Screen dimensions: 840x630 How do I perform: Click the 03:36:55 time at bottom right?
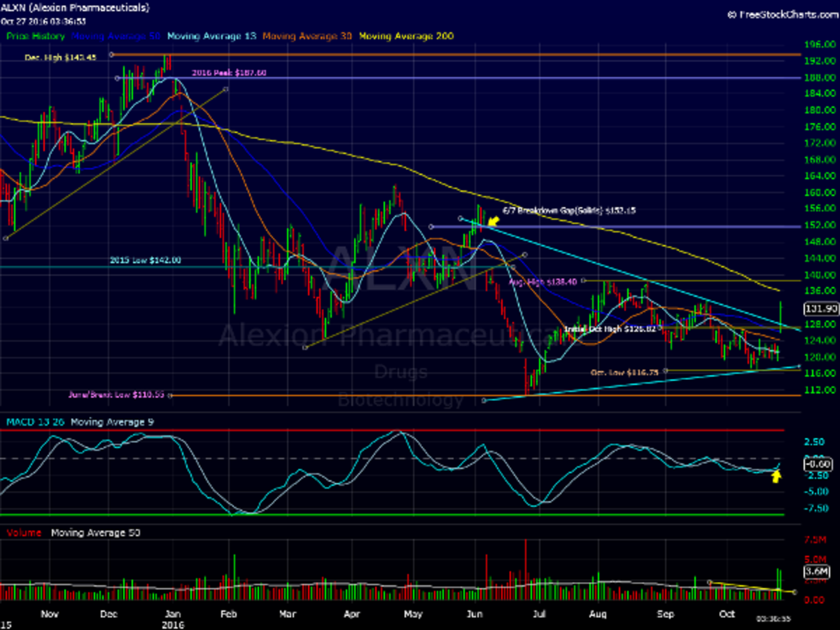(773, 619)
